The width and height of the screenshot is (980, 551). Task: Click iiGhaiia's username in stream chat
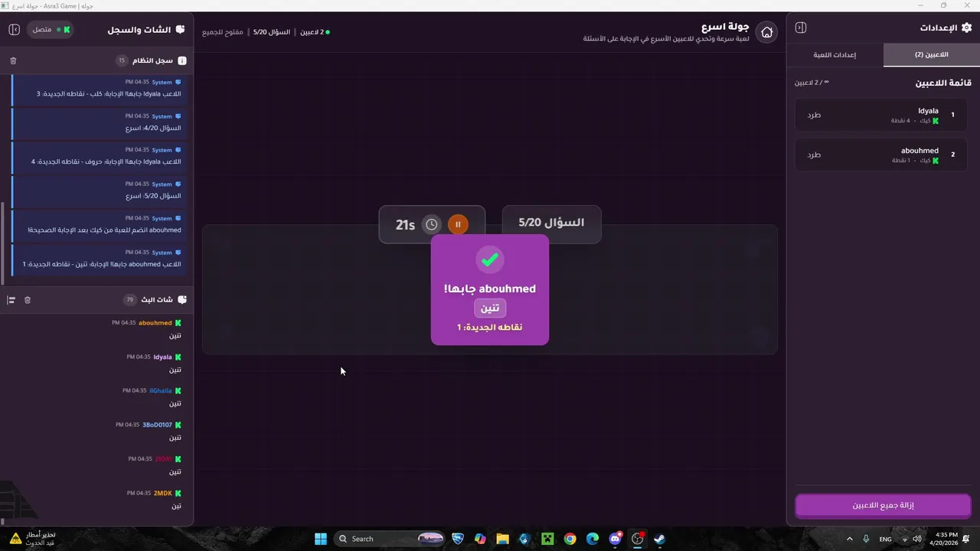(x=161, y=390)
